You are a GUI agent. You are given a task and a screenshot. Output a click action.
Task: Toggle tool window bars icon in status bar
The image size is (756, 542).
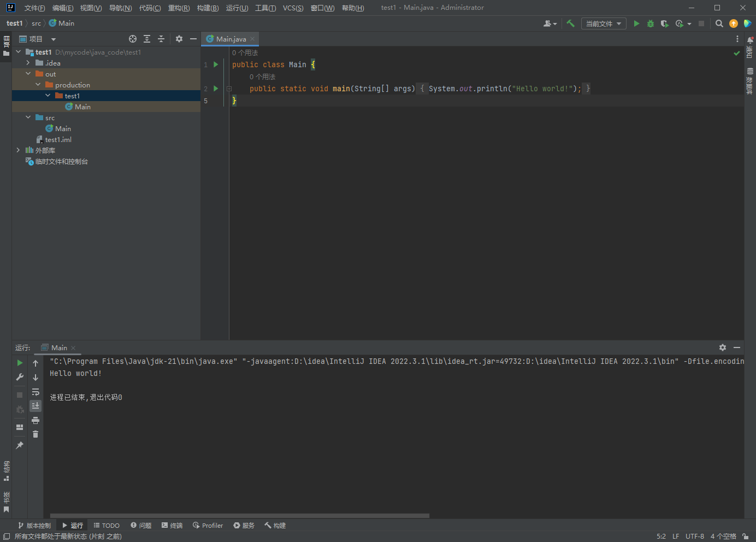pos(7,537)
